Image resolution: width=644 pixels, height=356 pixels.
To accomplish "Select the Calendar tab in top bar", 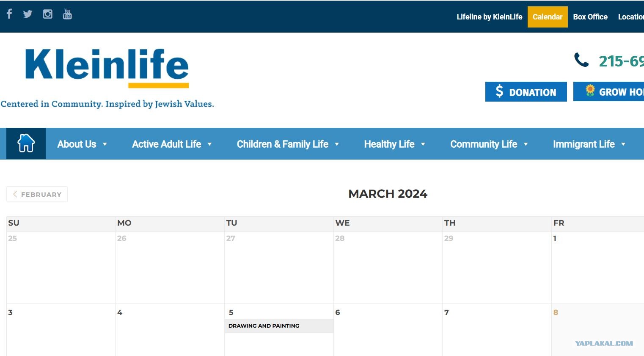I will [x=548, y=17].
